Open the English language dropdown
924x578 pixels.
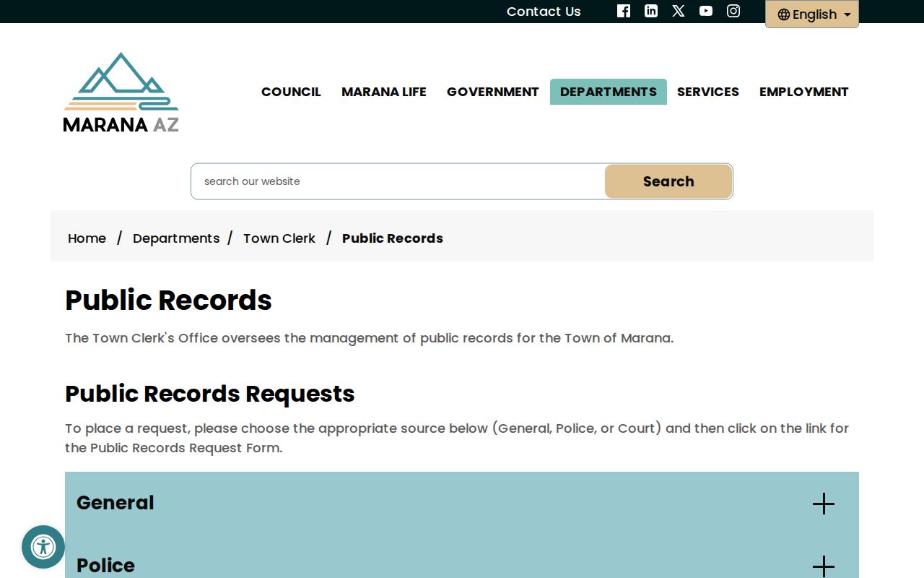(x=812, y=14)
